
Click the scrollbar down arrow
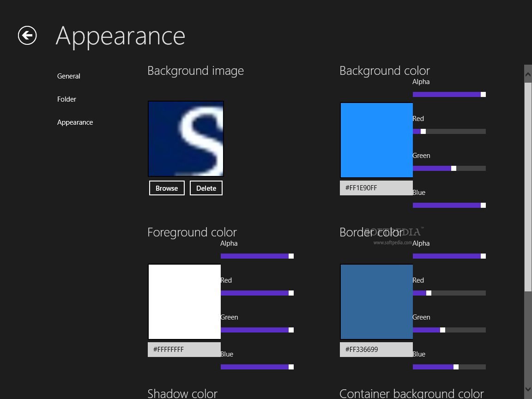528,389
